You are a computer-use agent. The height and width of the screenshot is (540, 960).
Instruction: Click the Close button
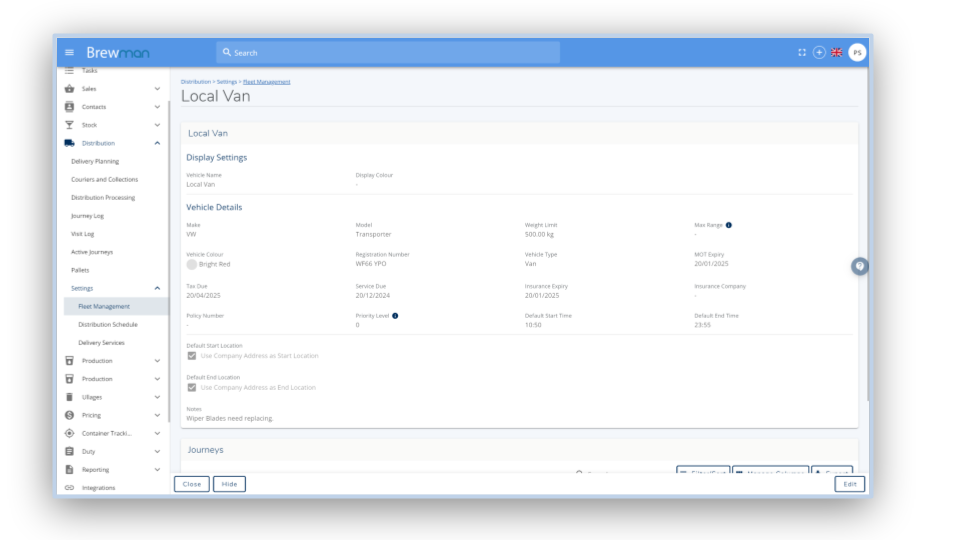192,484
